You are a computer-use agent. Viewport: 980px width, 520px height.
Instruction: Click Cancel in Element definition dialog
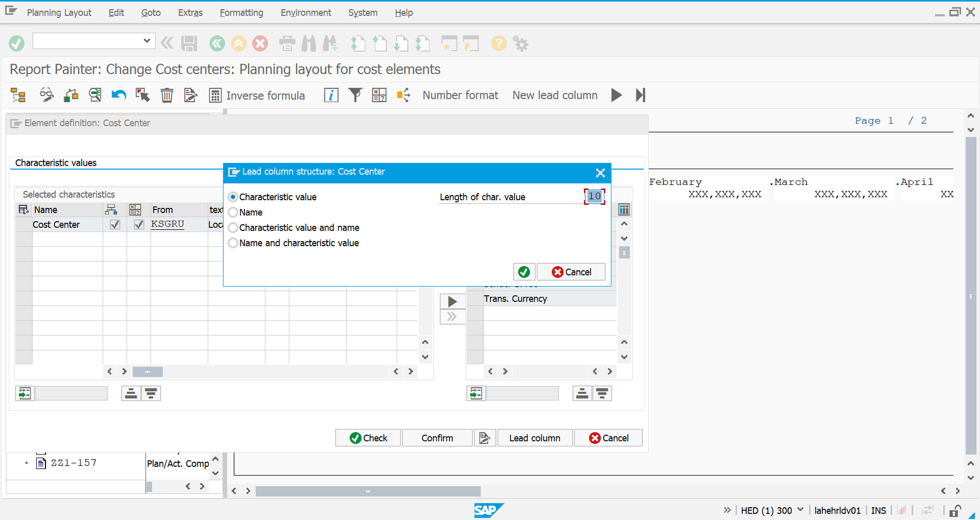(x=608, y=438)
